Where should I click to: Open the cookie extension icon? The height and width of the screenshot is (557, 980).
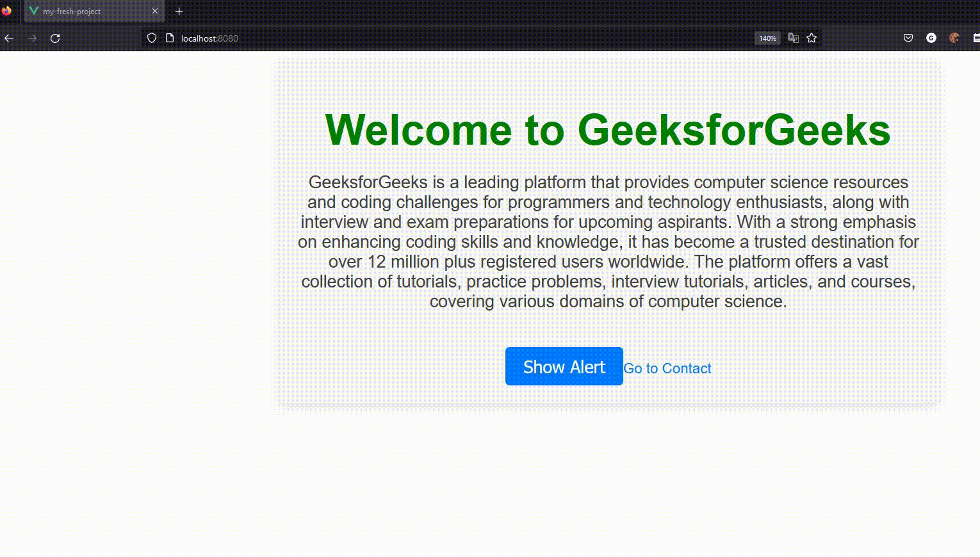(x=954, y=38)
